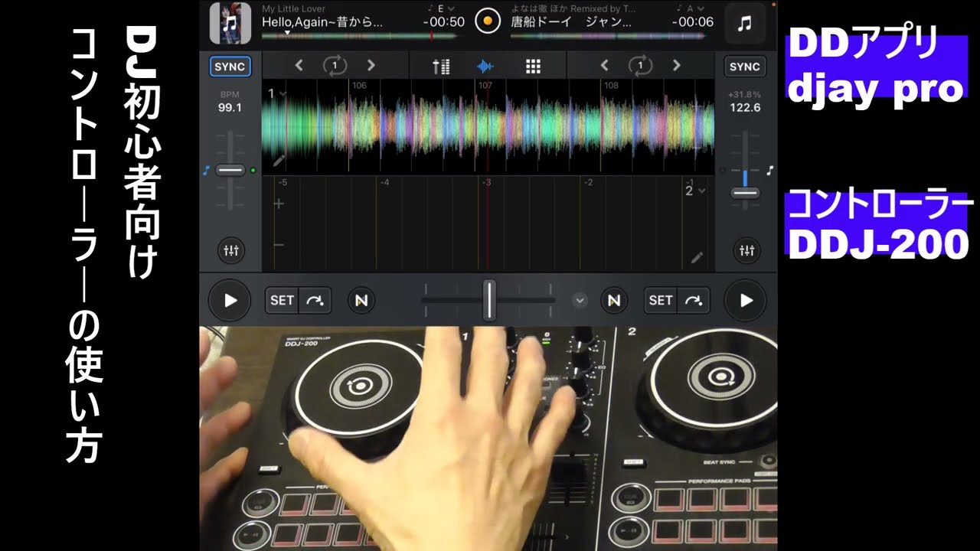Click the left deck Neural Mix icon
The image size is (980, 551).
click(361, 301)
